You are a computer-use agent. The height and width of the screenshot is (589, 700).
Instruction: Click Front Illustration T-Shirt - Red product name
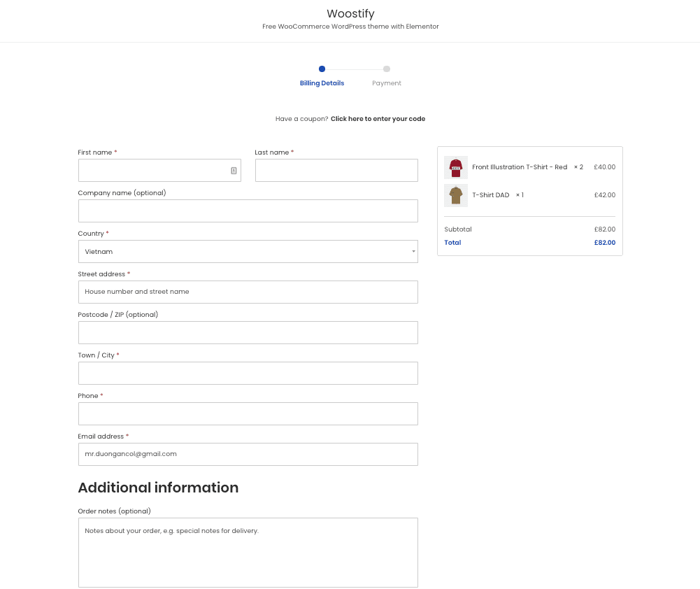point(520,167)
